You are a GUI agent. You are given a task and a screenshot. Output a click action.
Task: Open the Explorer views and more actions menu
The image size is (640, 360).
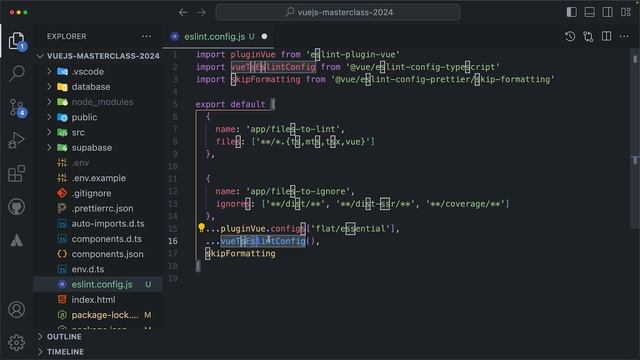(x=147, y=36)
